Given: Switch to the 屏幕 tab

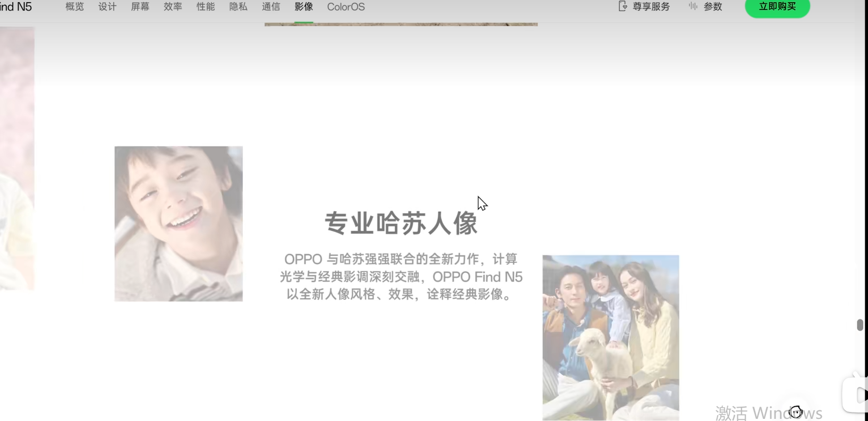Looking at the screenshot, I should (x=140, y=7).
